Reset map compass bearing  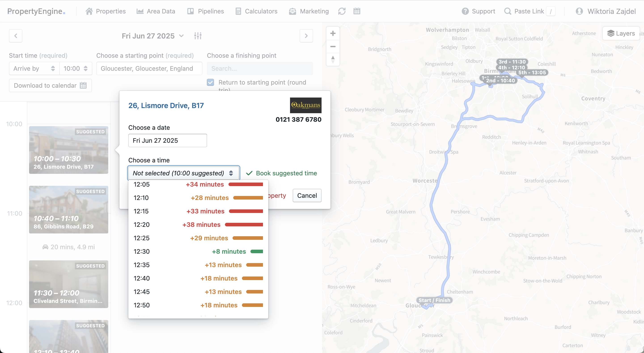[333, 60]
